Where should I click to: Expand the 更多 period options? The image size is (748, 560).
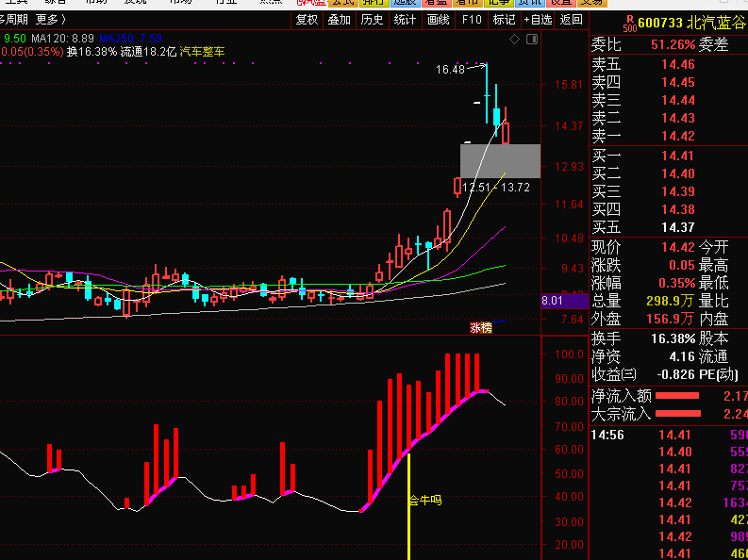[51, 20]
